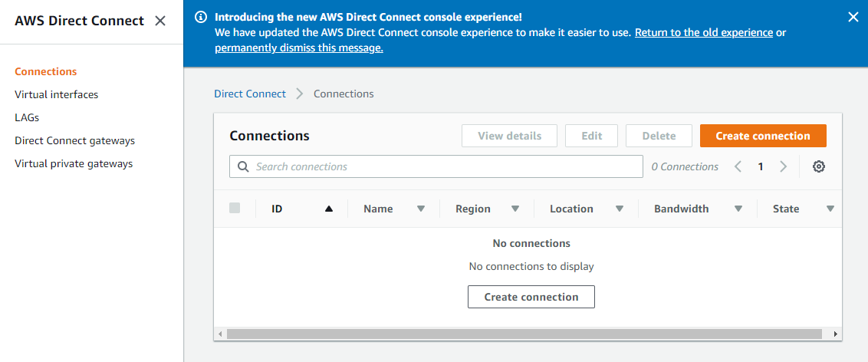
Task: Open Virtual private gateways in sidebar
Action: pos(74,164)
